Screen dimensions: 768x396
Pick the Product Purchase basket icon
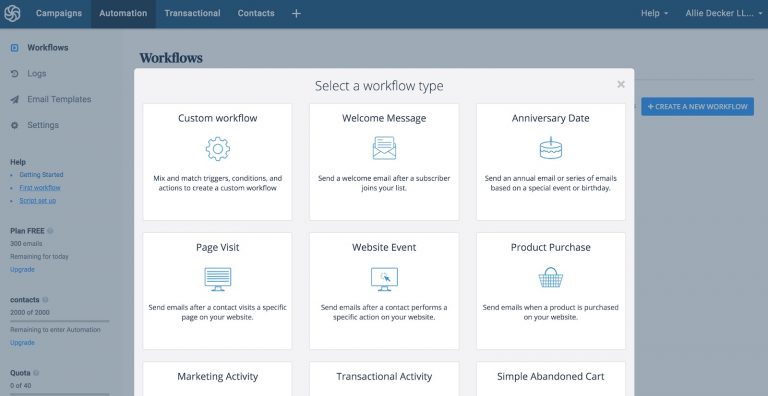coord(551,277)
